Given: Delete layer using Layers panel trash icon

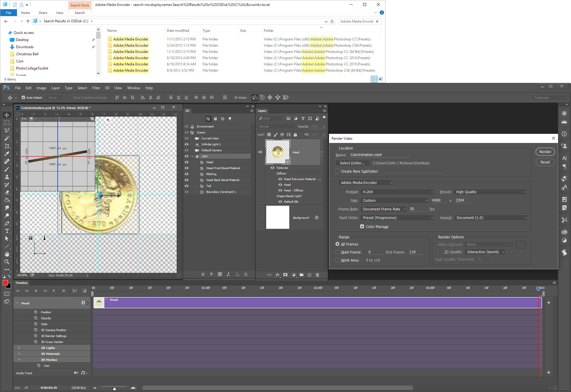Looking at the screenshot, I should pyautogui.click(x=317, y=275).
